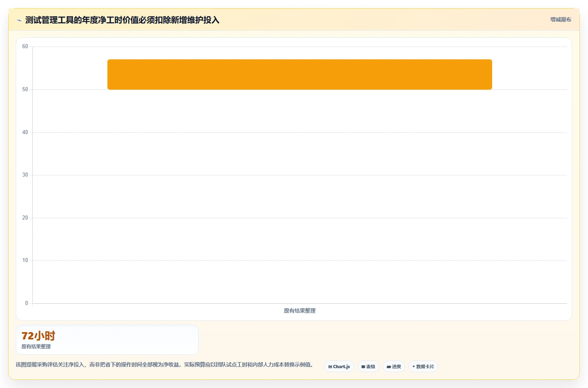The height and width of the screenshot is (388, 588).
Task: Click the 增减瀑布 tag in the header
Action: [x=560, y=19]
